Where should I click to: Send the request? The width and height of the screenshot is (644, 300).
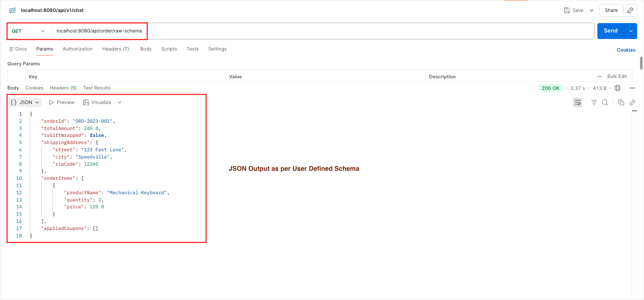click(x=611, y=31)
